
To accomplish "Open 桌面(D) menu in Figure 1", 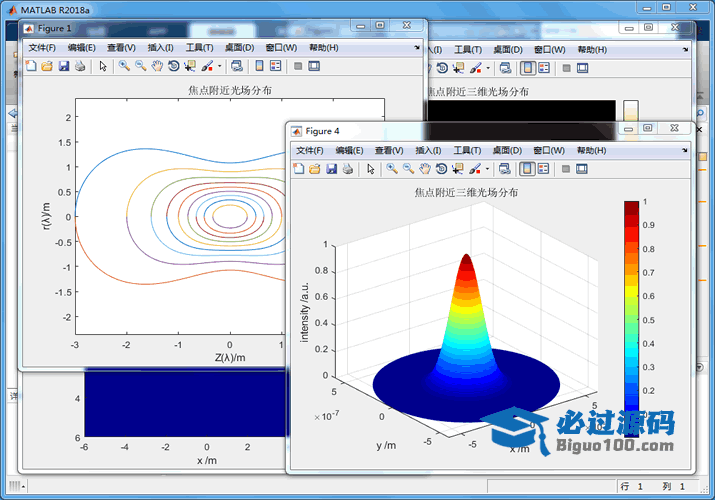I will [239, 48].
